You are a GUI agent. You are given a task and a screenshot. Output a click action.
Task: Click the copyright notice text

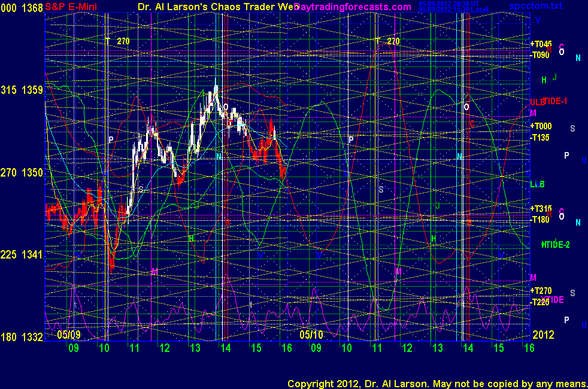[437, 383]
